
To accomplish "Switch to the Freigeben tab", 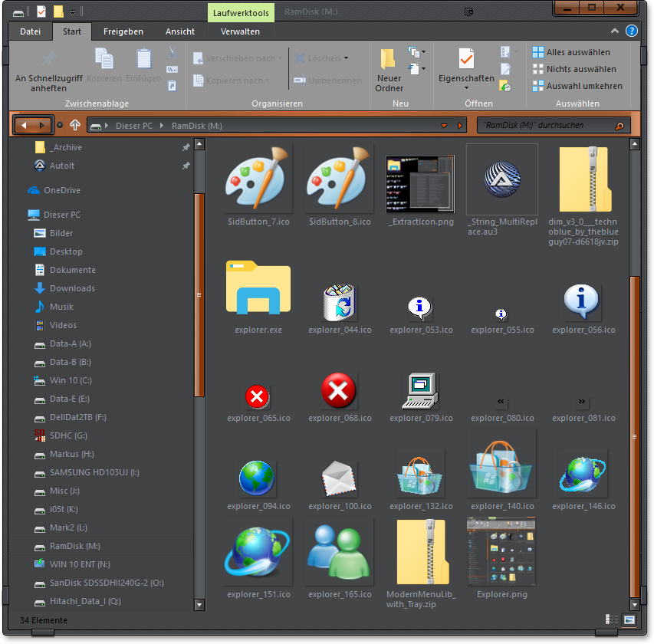I will [123, 31].
